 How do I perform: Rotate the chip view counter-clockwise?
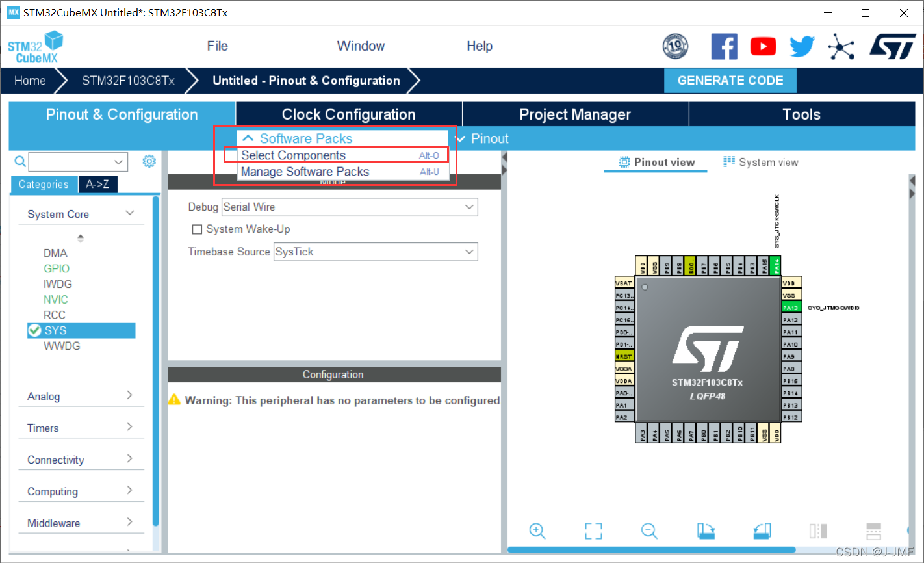coord(762,530)
